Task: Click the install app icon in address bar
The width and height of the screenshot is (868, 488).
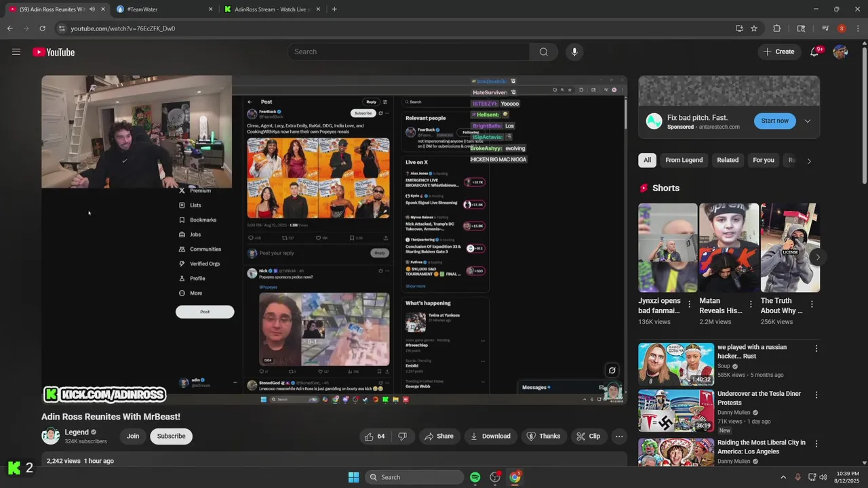Action: (x=739, y=28)
